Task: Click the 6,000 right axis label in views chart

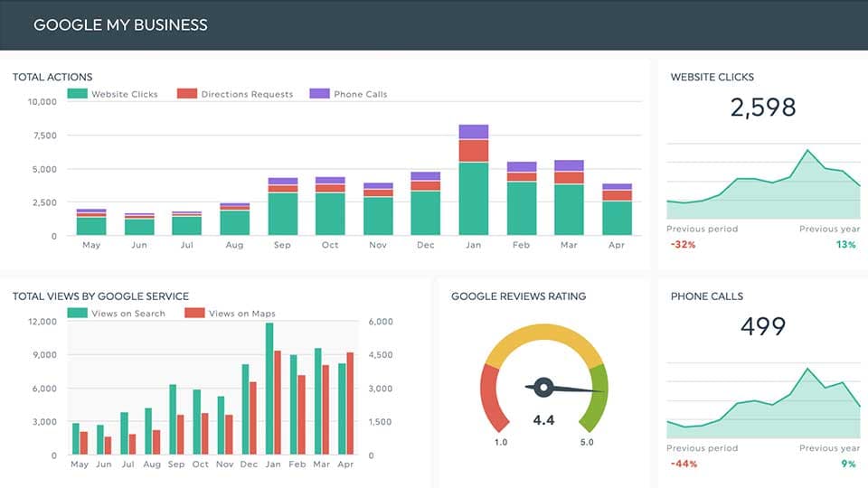Action: (x=381, y=322)
